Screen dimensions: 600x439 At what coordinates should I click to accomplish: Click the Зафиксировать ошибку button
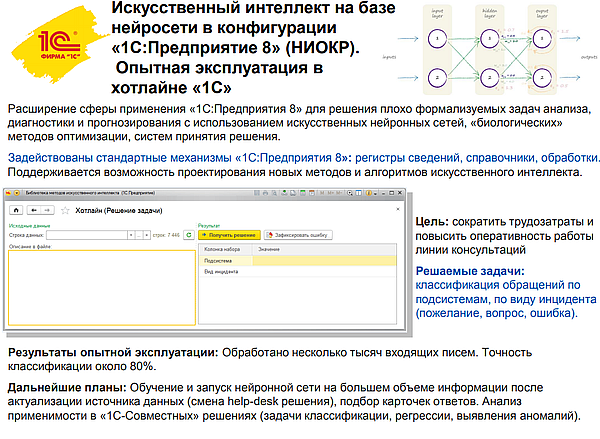298,235
